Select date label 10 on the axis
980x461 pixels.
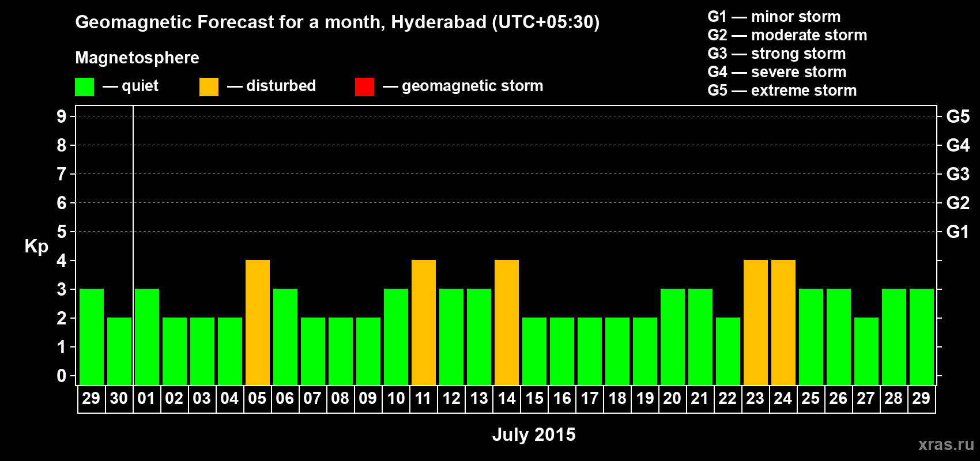click(x=395, y=399)
